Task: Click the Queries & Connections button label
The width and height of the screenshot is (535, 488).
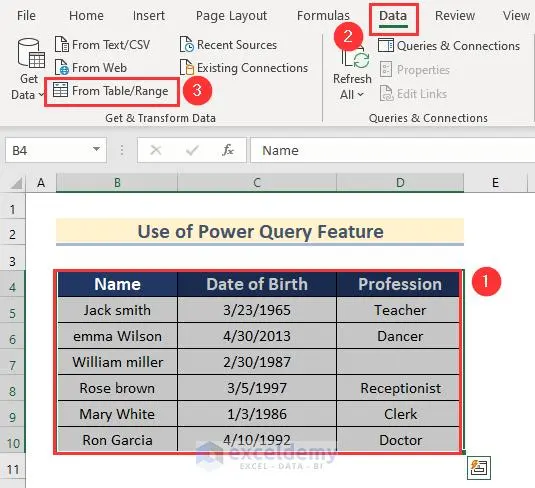Action: (x=458, y=46)
